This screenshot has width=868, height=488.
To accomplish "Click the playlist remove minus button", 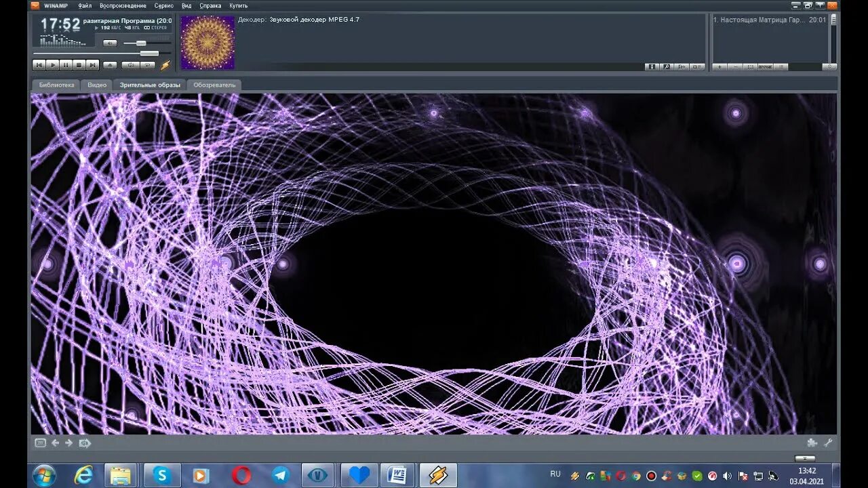I will click(735, 66).
